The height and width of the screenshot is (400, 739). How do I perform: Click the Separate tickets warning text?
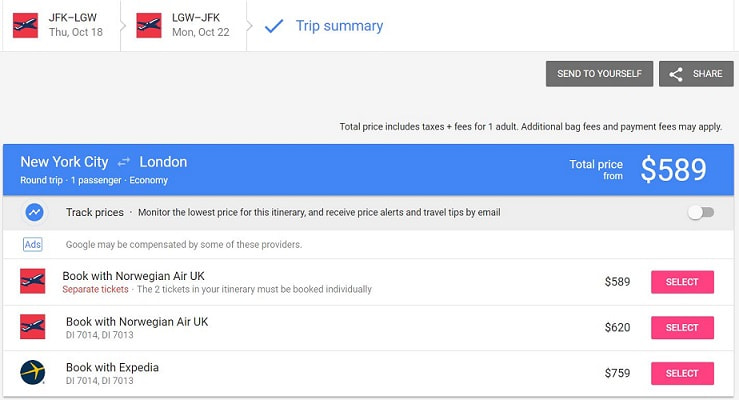pyautogui.click(x=95, y=289)
